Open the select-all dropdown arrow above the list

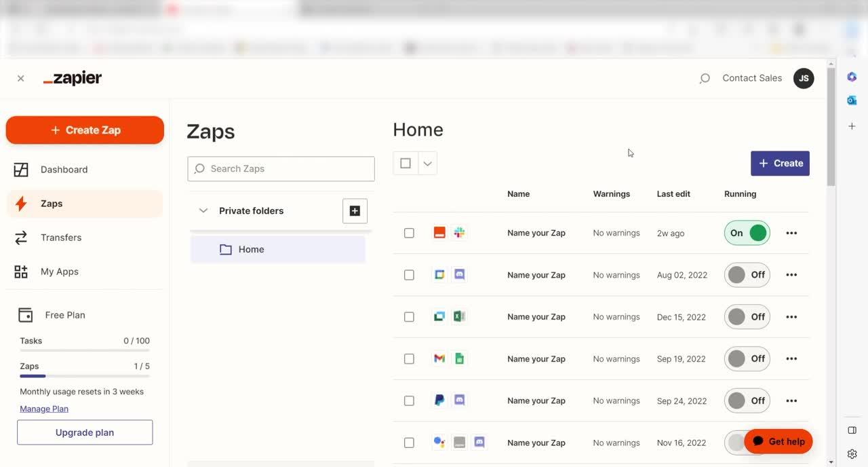click(x=427, y=163)
